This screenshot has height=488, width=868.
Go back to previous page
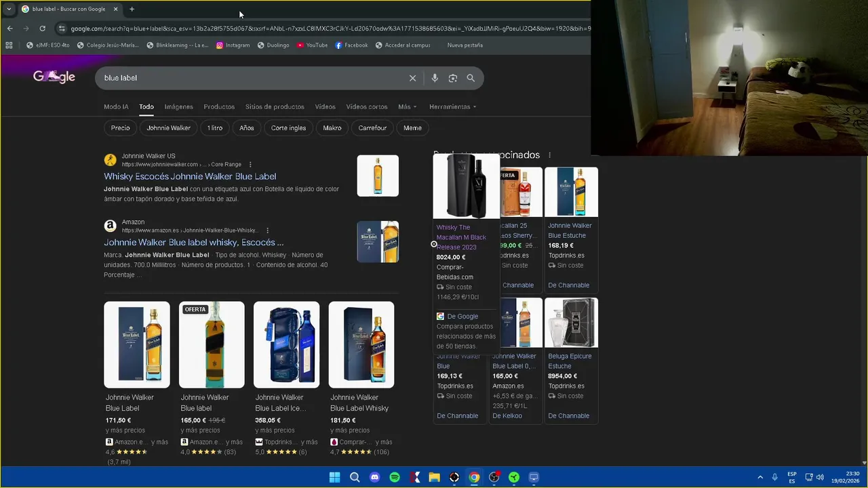point(9,28)
